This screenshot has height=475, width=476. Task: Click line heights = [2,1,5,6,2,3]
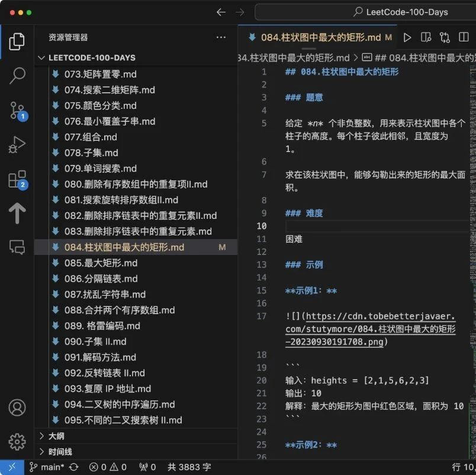[x=358, y=380]
